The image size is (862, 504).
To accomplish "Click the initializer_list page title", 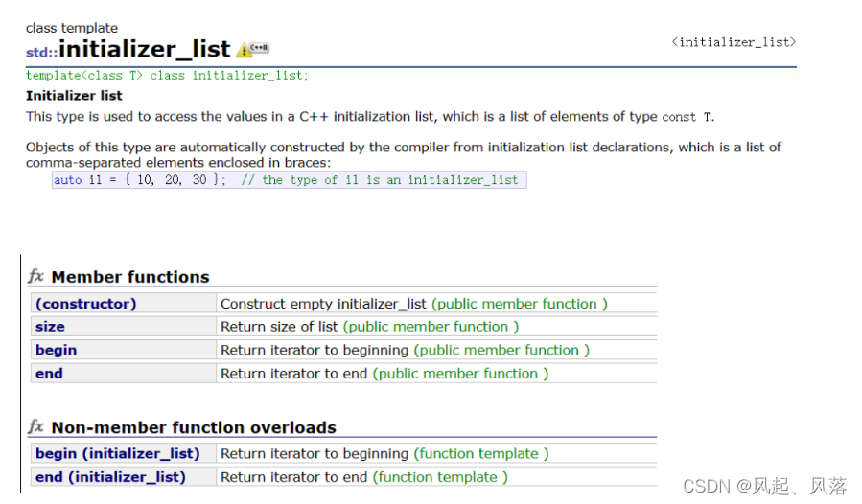I will (x=145, y=49).
